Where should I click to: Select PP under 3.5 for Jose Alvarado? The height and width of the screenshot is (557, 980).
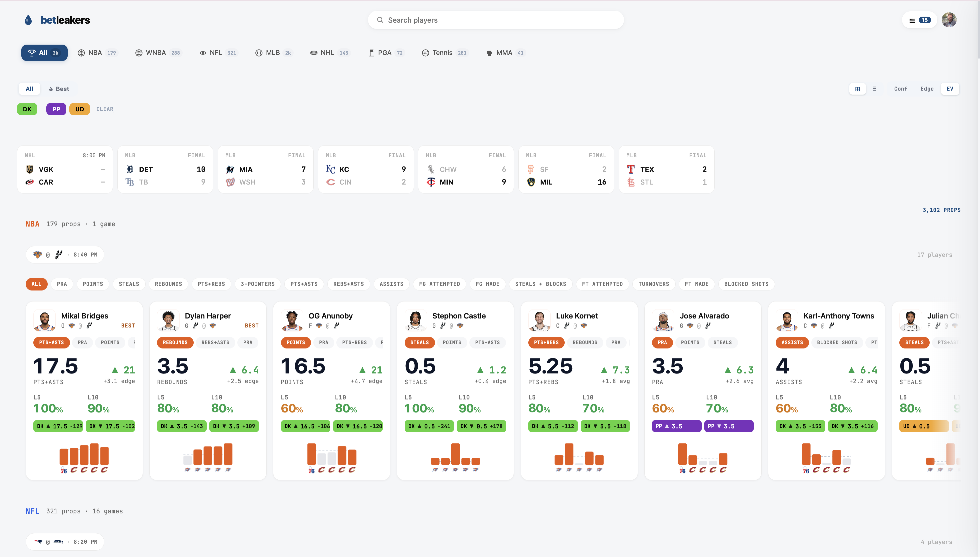729,426
